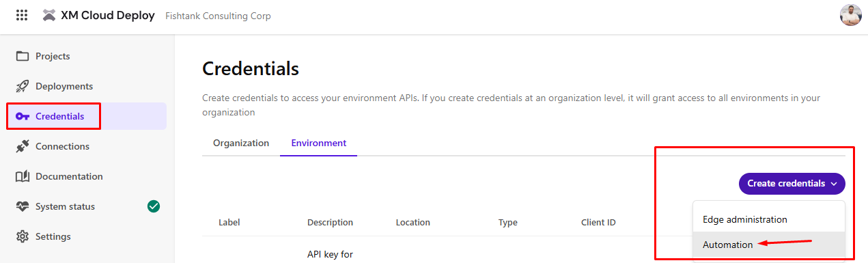
Task: Click the Projects folder icon
Action: 23,56
